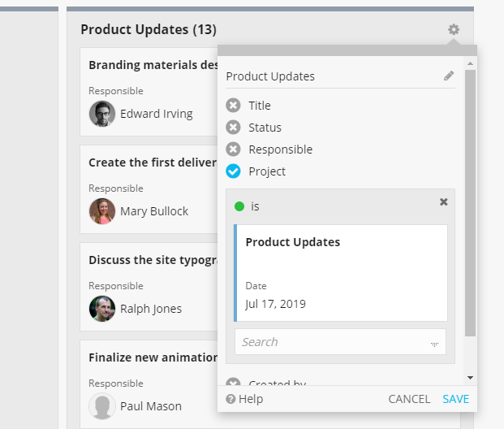
Task: Uncheck the Project field checkbox
Action: [234, 171]
